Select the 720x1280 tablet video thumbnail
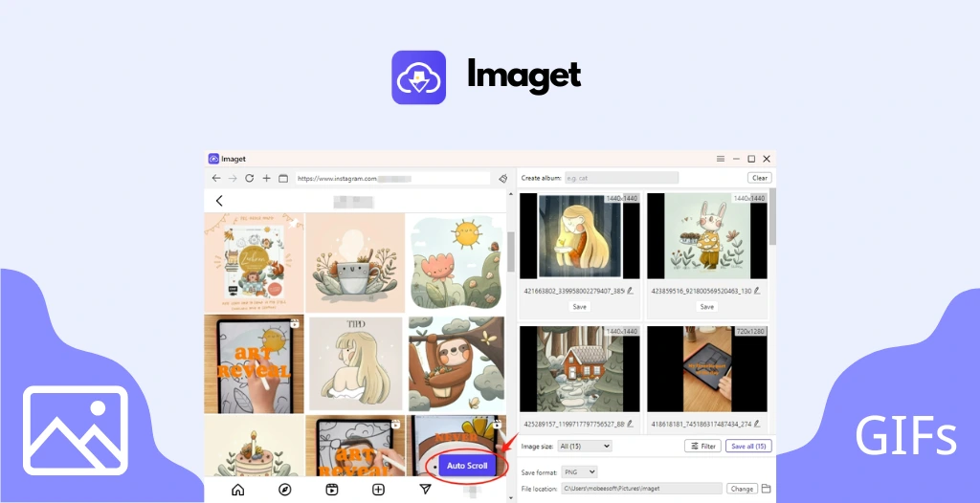The height and width of the screenshot is (503, 980). [707, 369]
